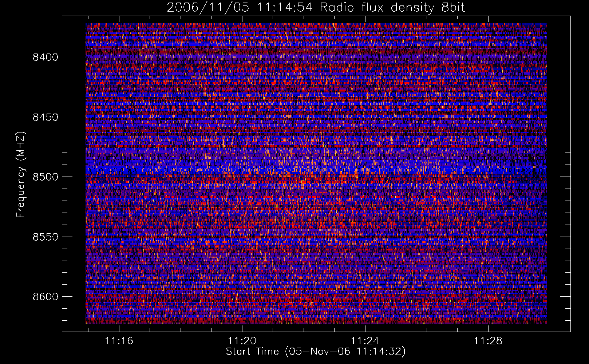Viewport: 589px width, 364px height.
Task: Select the 8400 frequency tick label
Action: 45,57
